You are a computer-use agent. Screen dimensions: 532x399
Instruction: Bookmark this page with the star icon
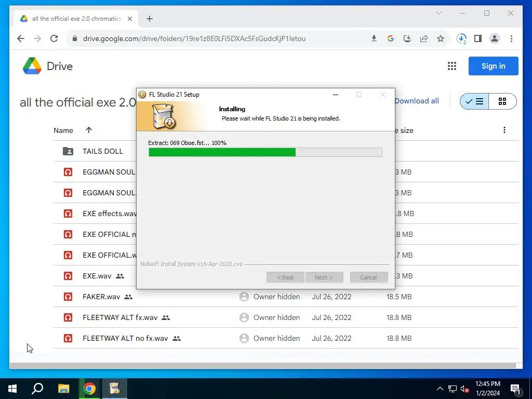click(441, 38)
